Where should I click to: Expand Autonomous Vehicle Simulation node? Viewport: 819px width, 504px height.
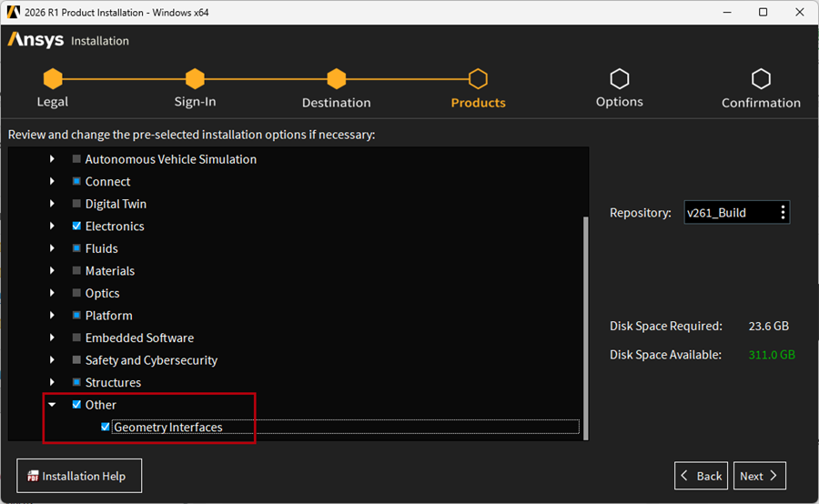pyautogui.click(x=52, y=159)
